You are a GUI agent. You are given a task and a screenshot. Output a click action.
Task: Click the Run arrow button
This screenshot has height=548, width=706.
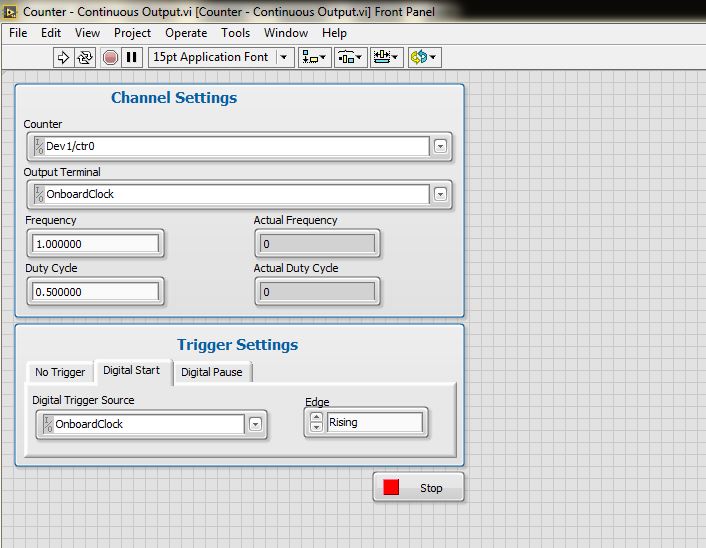64,57
